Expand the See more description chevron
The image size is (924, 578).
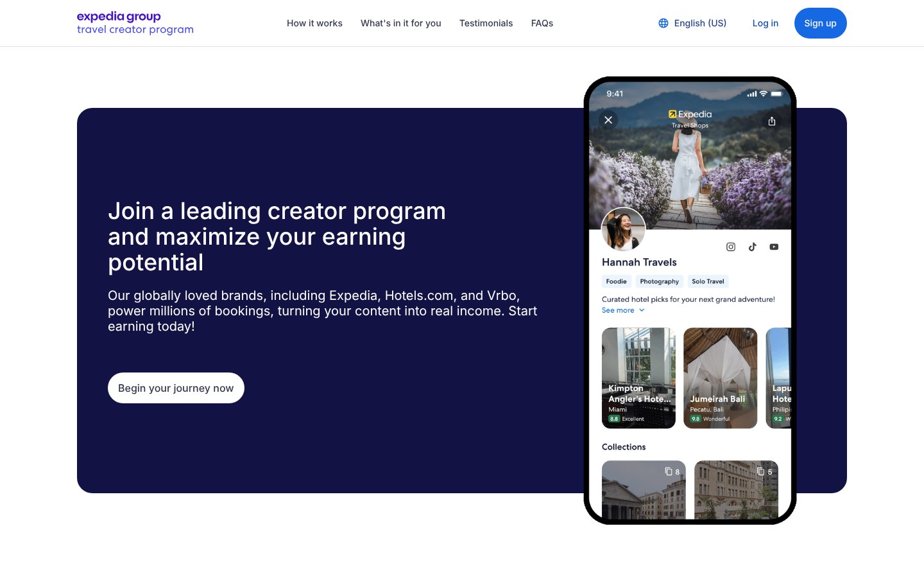click(x=642, y=310)
